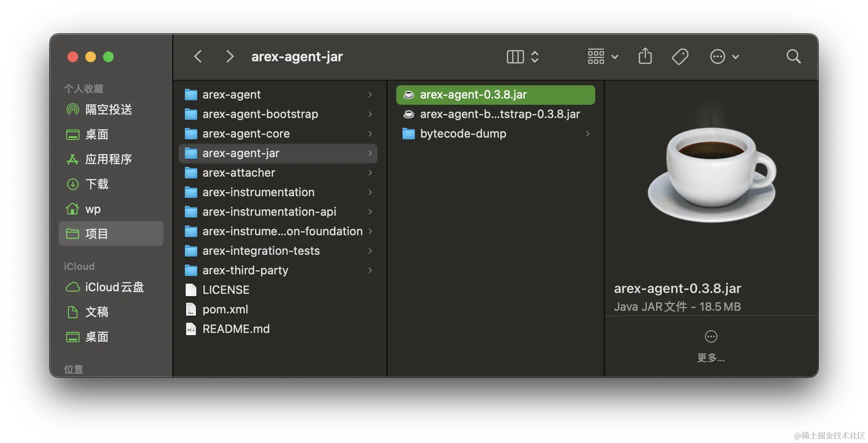Open the More circle icon in preview

pos(711,337)
